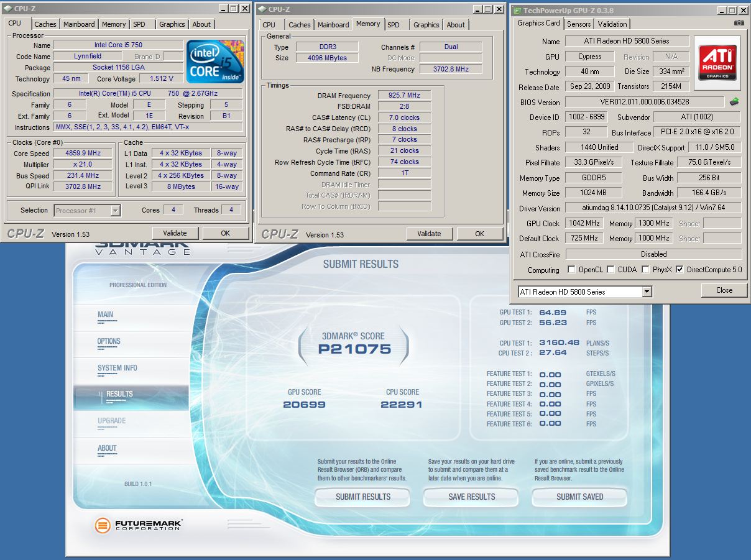Open the SPD tab in left CPU-Z
The width and height of the screenshot is (751, 560).
139,24
